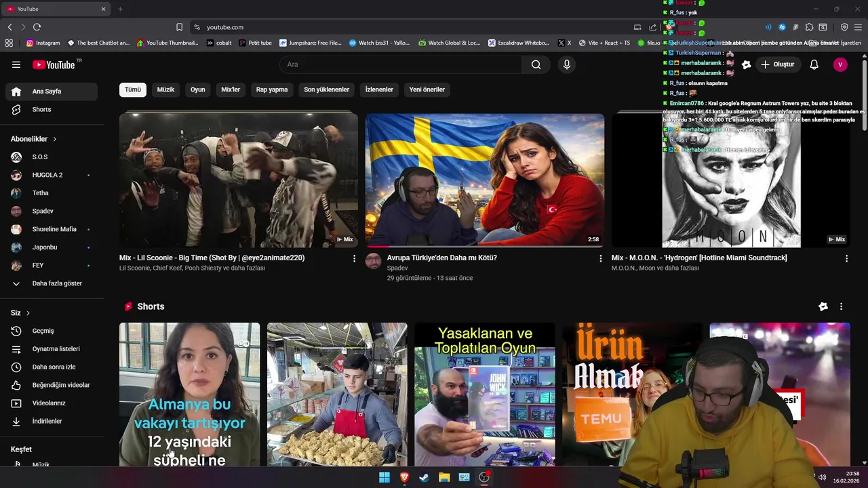
Task: Open the Shoreline Mafia subscription
Action: coord(52,229)
